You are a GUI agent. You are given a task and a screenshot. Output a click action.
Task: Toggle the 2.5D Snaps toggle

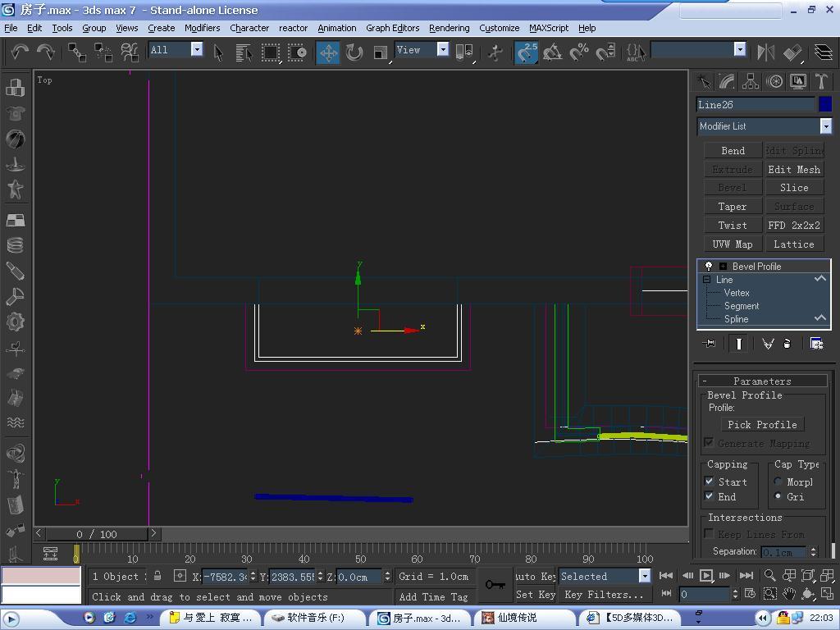coord(526,52)
